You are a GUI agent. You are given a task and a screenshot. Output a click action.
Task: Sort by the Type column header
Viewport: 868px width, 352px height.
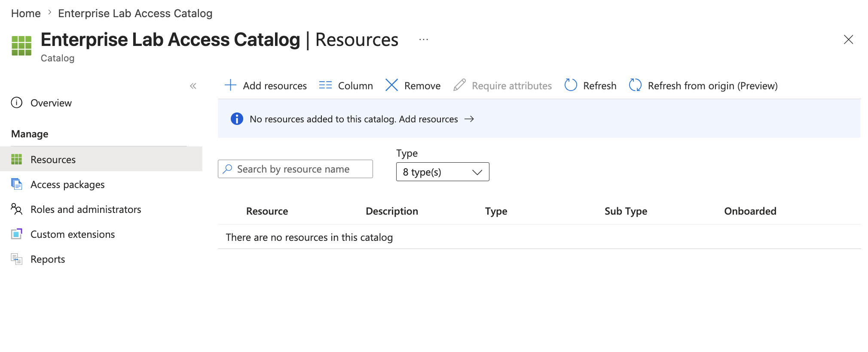coord(496,211)
